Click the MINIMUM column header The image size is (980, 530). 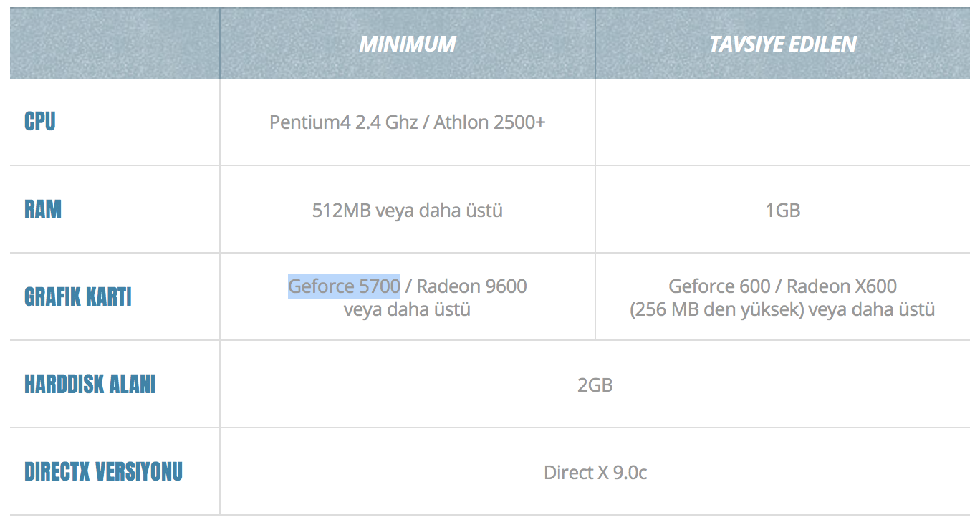(407, 44)
